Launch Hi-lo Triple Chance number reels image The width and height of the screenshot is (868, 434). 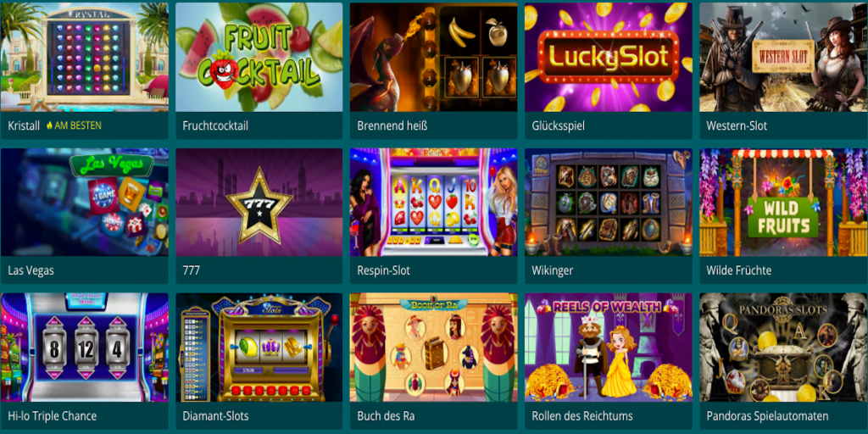84,347
